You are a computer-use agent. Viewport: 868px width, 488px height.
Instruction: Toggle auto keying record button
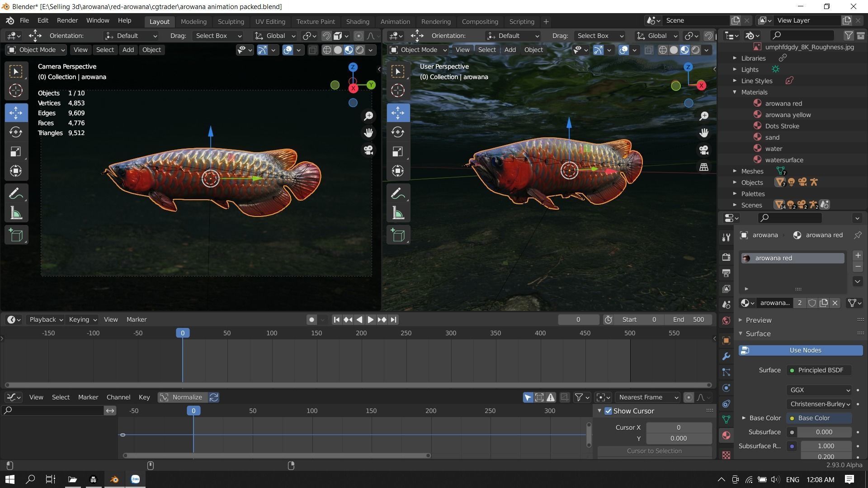click(x=311, y=320)
